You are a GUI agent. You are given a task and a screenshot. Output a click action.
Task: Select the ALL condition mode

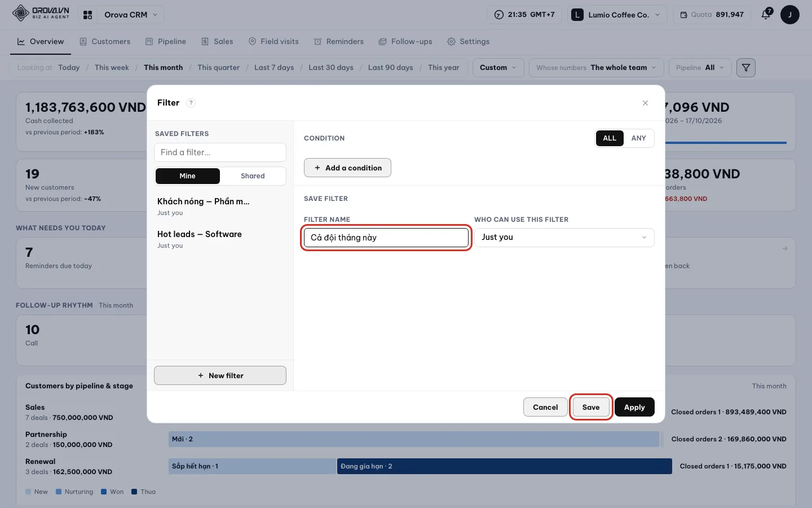(x=610, y=138)
